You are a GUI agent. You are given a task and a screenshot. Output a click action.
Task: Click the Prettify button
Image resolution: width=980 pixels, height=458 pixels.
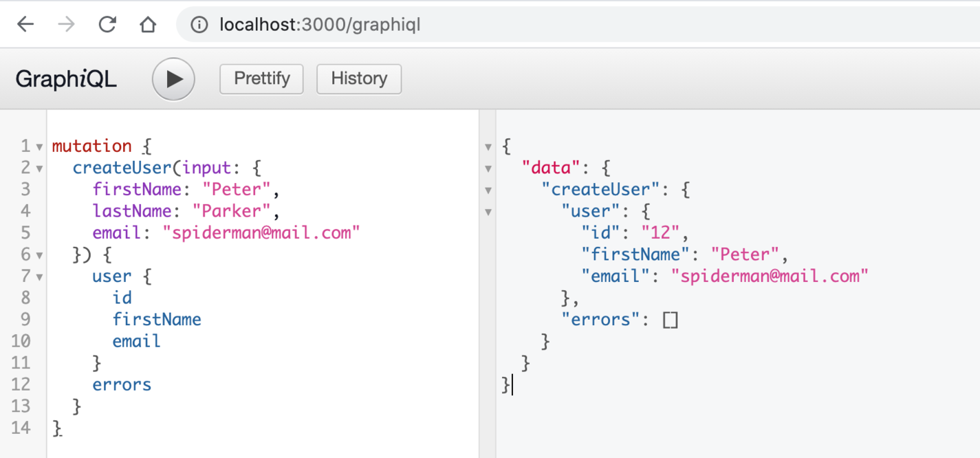tap(261, 78)
